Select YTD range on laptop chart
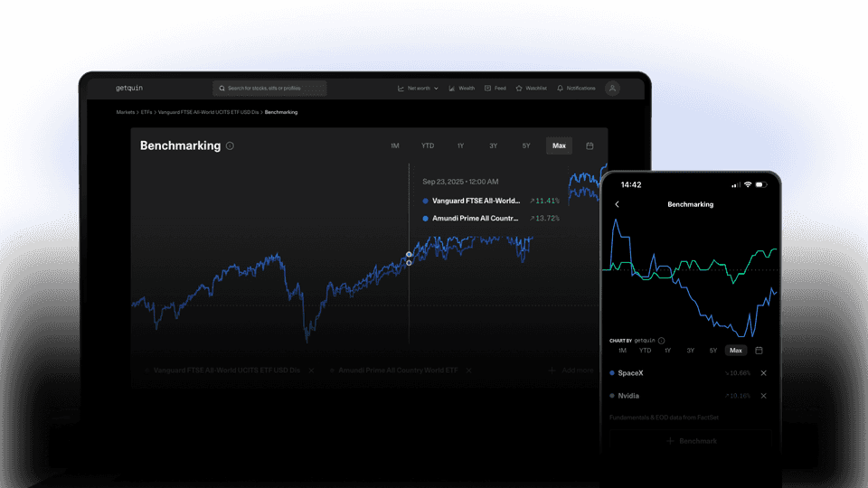 tap(428, 146)
